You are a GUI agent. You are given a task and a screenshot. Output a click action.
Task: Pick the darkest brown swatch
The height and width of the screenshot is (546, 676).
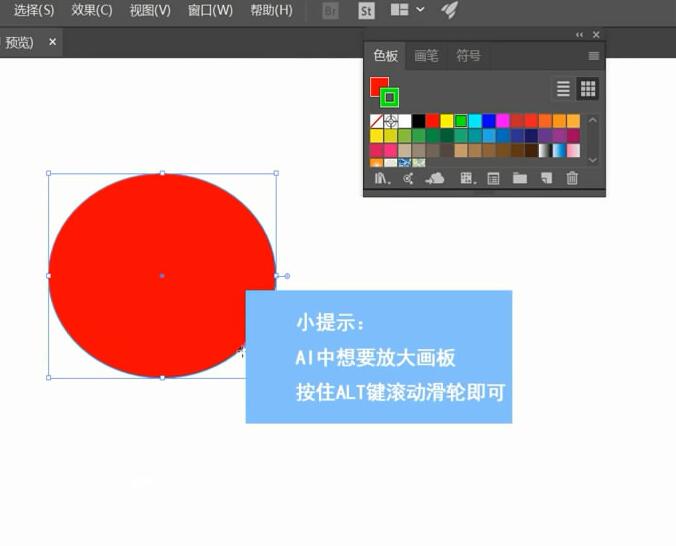point(531,151)
